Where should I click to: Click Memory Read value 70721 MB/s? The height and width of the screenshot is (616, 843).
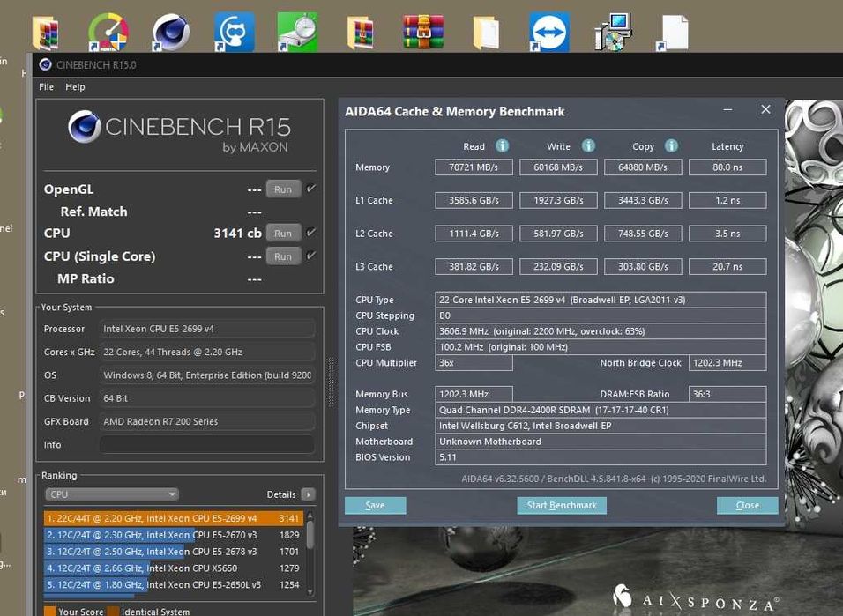[x=474, y=167]
